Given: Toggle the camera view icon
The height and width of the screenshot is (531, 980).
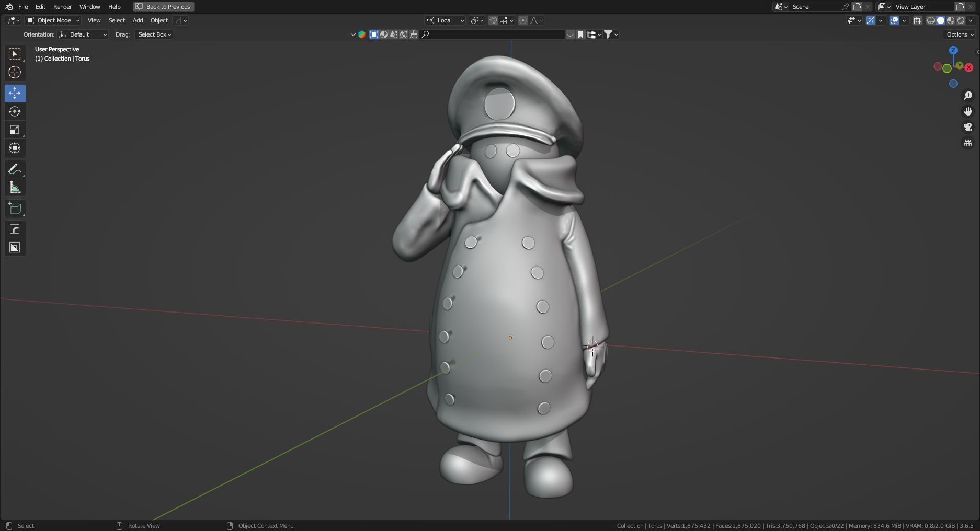Looking at the screenshot, I should [968, 127].
